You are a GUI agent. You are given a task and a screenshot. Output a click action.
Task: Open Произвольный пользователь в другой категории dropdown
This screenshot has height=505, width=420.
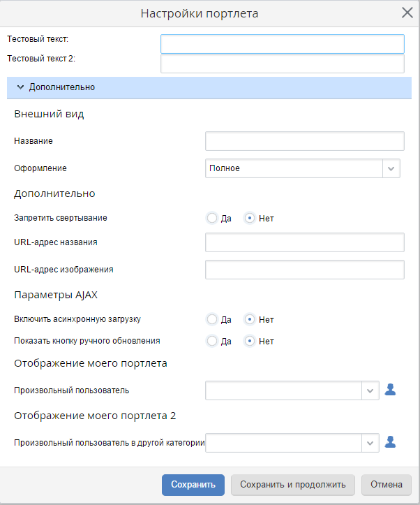pos(370,442)
